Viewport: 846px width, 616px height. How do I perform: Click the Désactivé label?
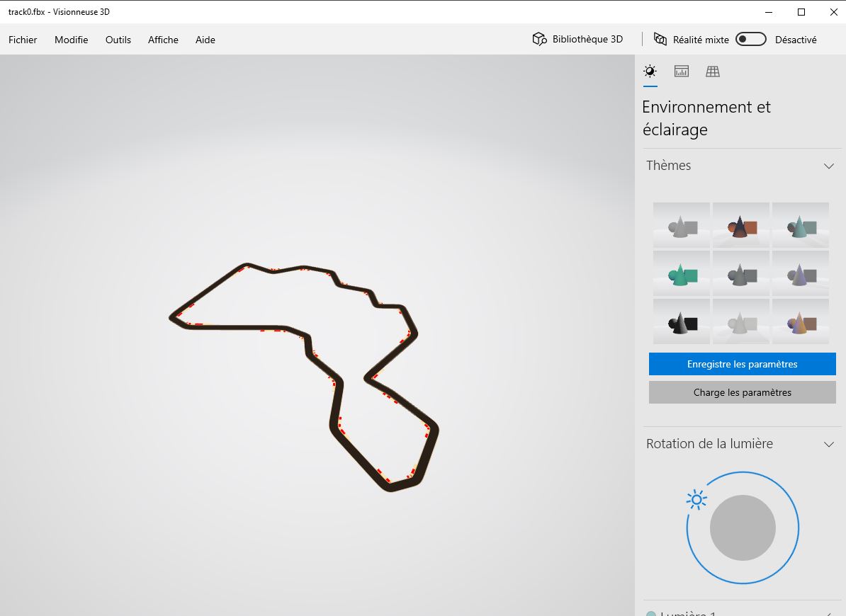795,40
